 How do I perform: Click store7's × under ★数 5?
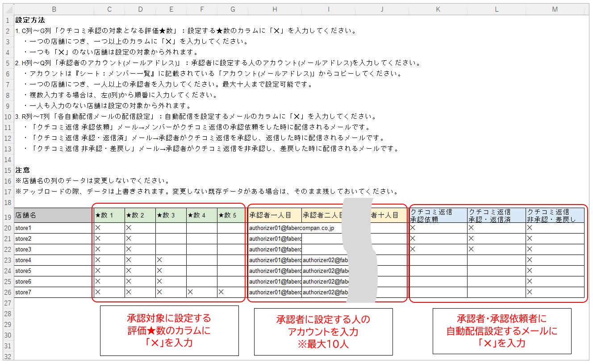[221, 292]
